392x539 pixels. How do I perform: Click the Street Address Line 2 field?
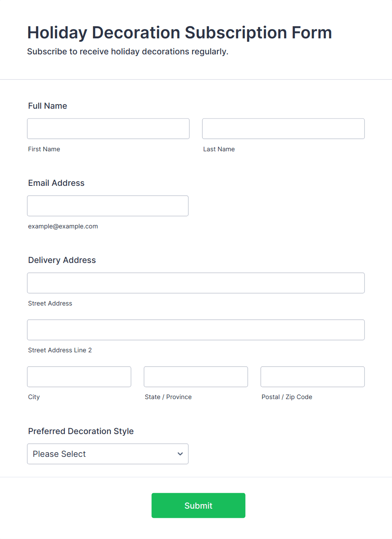pos(196,330)
